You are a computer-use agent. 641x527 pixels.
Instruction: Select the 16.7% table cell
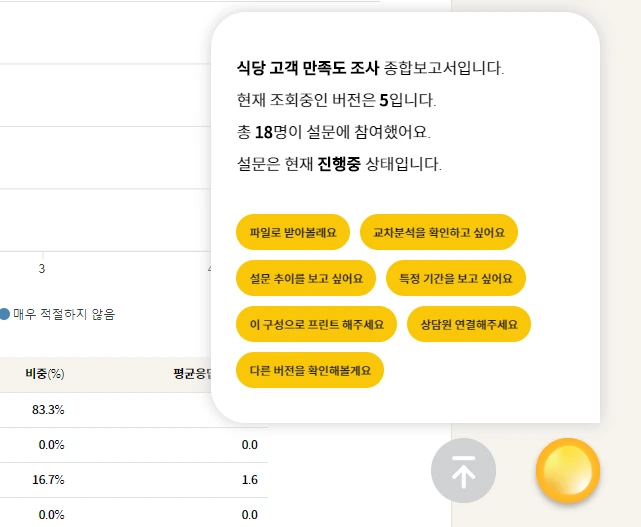pyautogui.click(x=48, y=480)
